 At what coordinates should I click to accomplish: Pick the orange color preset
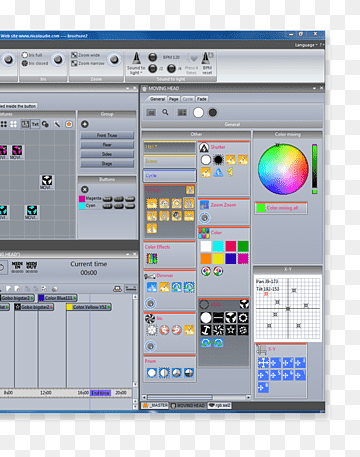[206, 259]
